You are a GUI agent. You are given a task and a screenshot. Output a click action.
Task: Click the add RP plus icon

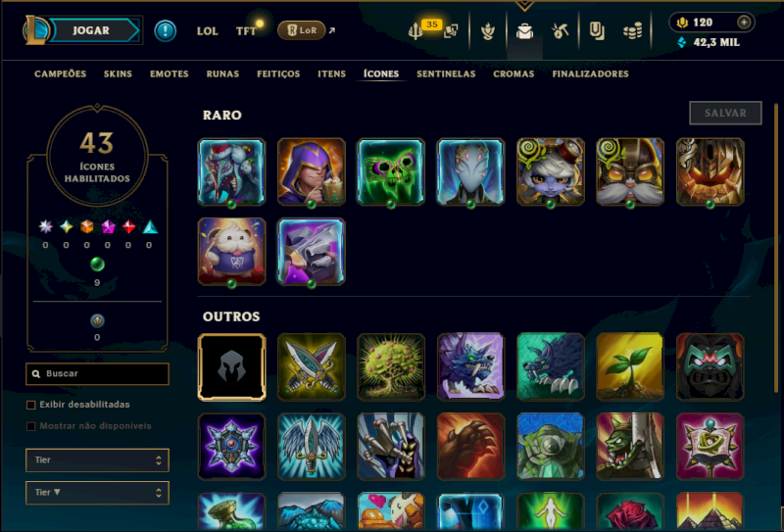[x=744, y=22]
